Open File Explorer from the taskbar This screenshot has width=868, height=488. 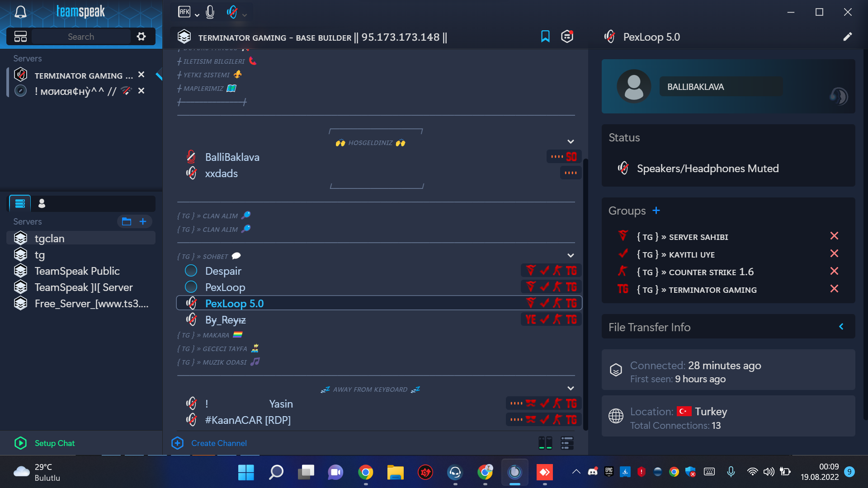(x=395, y=473)
